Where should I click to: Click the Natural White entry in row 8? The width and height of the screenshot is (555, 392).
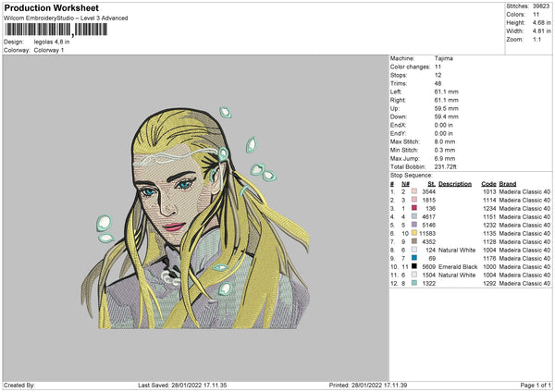pyautogui.click(x=456, y=250)
